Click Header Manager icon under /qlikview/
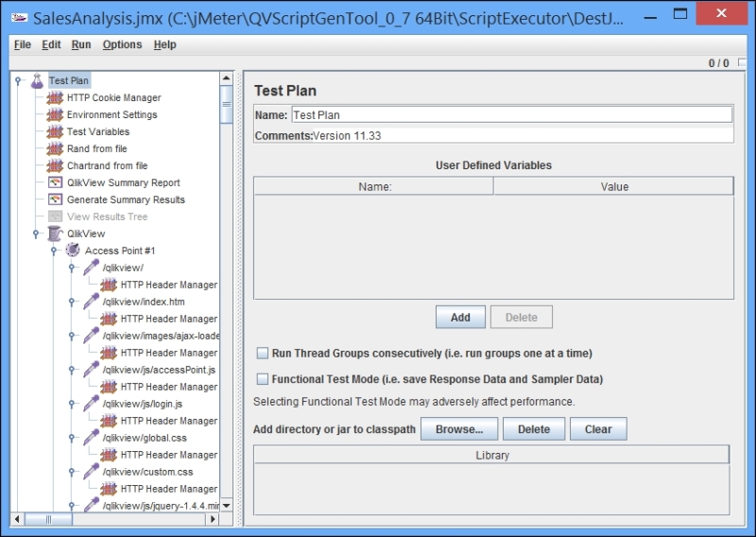 pos(109,285)
